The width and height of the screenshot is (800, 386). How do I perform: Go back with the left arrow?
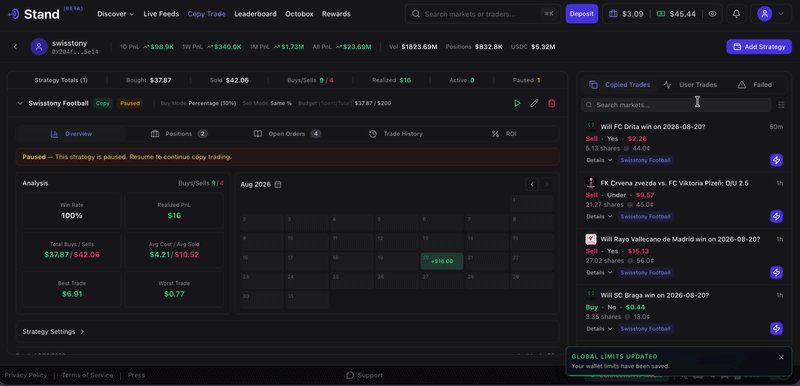click(x=15, y=47)
